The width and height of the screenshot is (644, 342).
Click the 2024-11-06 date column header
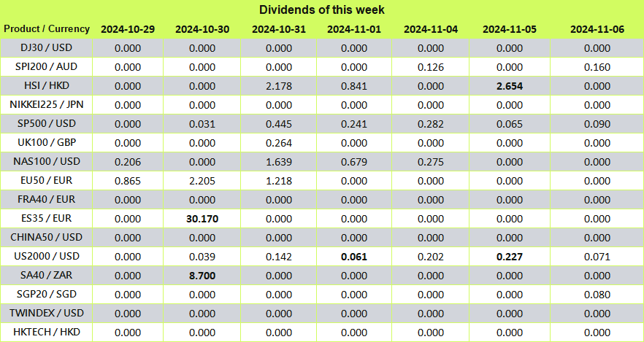tap(597, 29)
